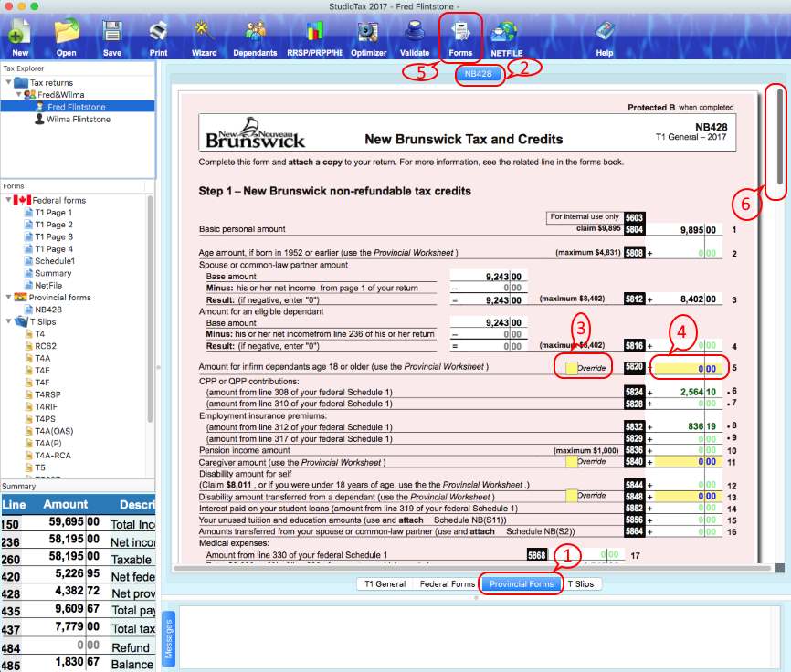Image resolution: width=791 pixels, height=672 pixels.
Task: Toggle Override for Caregiver amount
Action: 571,461
